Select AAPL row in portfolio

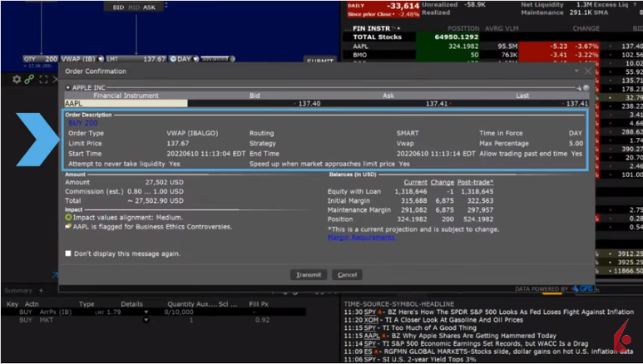click(x=492, y=47)
